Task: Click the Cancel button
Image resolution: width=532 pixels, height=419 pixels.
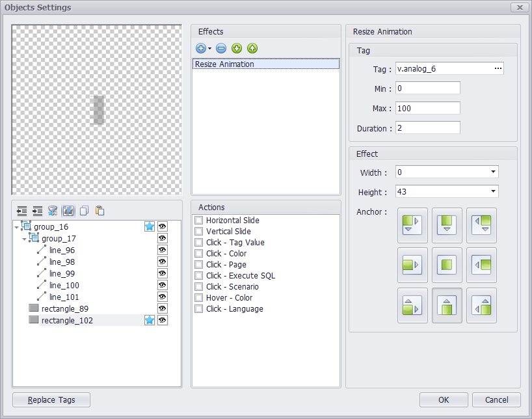Action: tap(496, 400)
